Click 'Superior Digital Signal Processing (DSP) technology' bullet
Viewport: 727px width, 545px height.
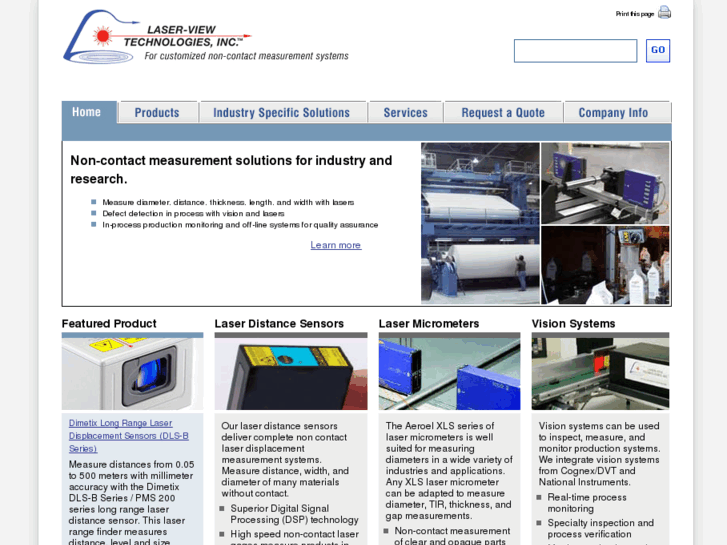pos(294,514)
